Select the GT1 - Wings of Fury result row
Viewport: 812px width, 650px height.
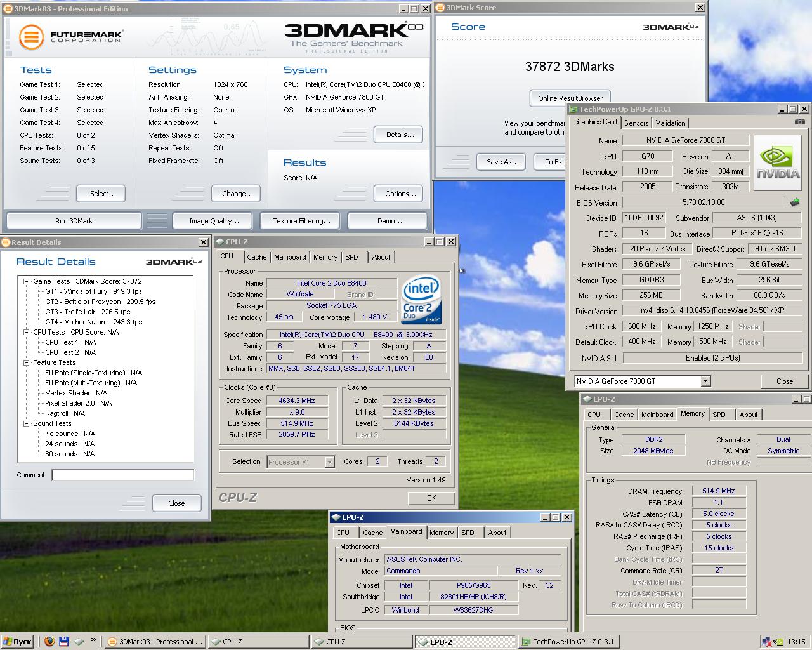[93, 291]
